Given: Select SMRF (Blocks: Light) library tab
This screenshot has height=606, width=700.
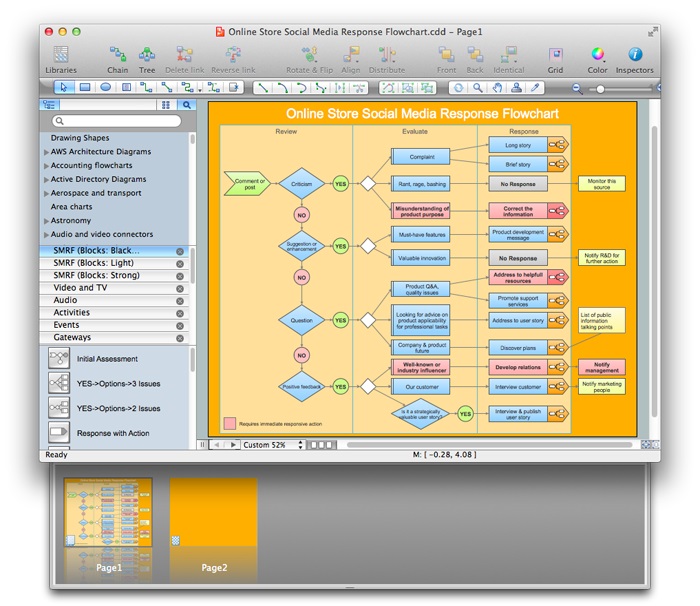Looking at the screenshot, I should tap(114, 263).
